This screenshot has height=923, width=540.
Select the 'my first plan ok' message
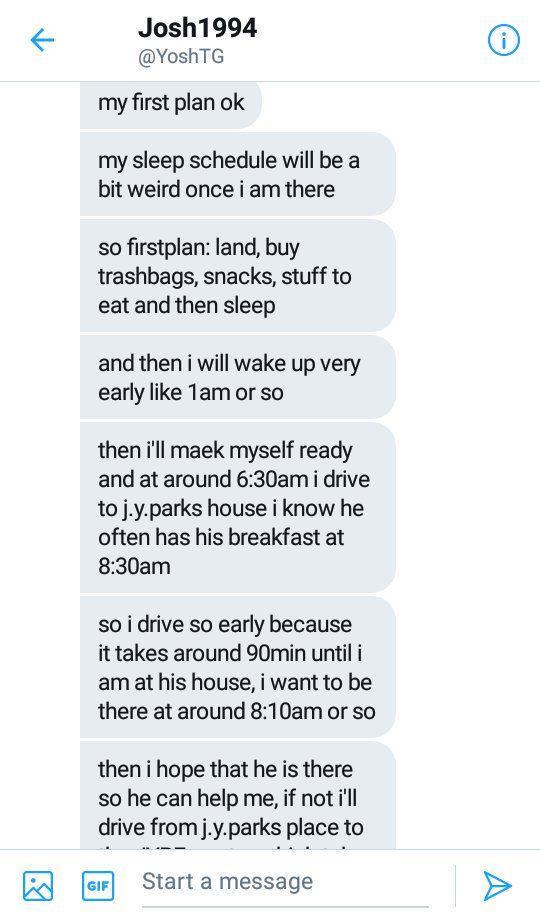[x=171, y=104]
